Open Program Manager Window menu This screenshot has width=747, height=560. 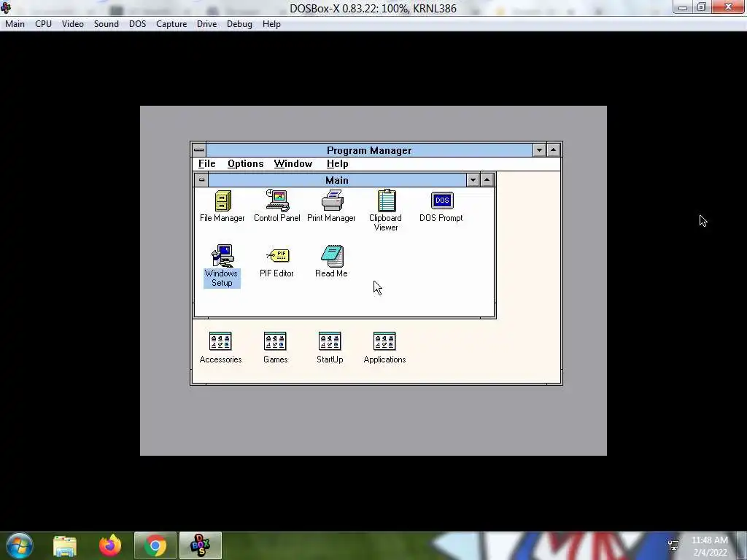[x=293, y=164]
